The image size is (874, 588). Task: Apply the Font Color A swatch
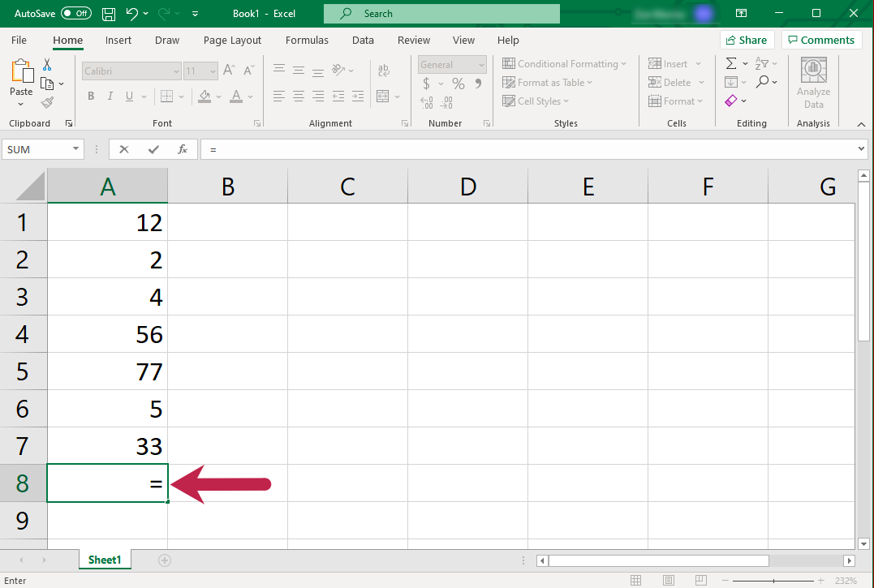(x=236, y=97)
